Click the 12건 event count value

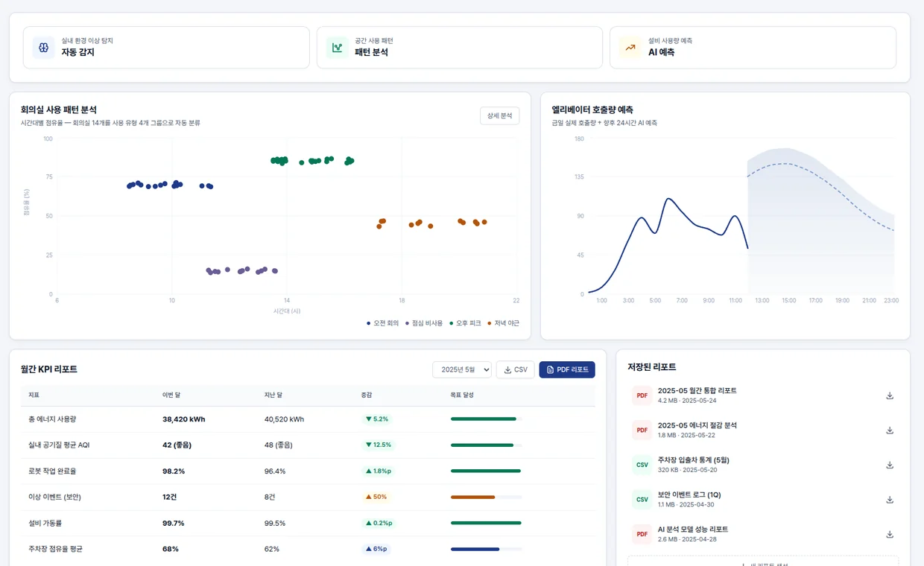[x=169, y=497]
